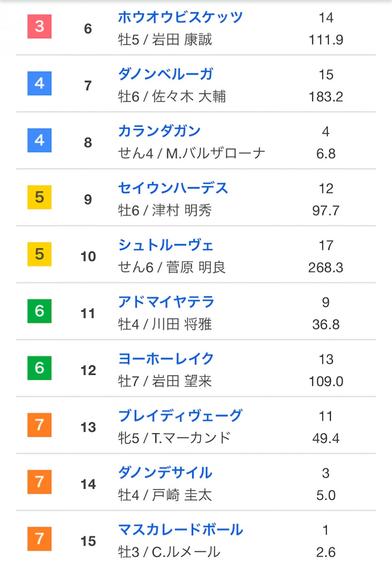
Task: Select the カランダガン horse name
Action: point(159,131)
